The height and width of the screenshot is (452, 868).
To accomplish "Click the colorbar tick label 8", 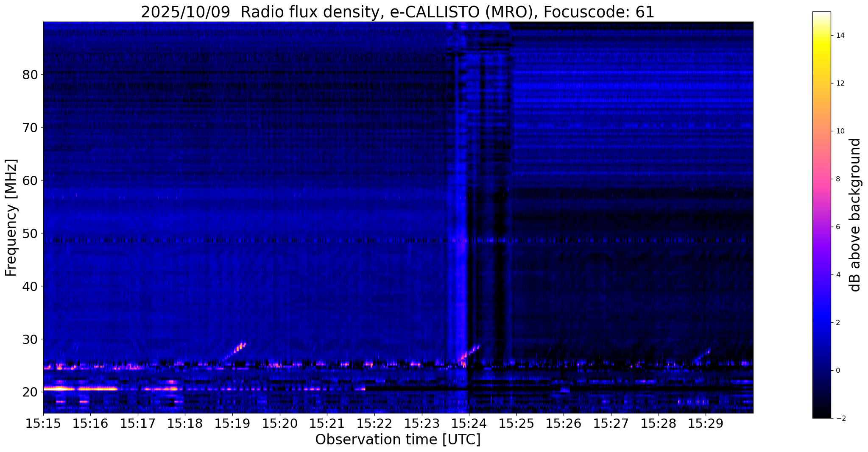I will 837,179.
